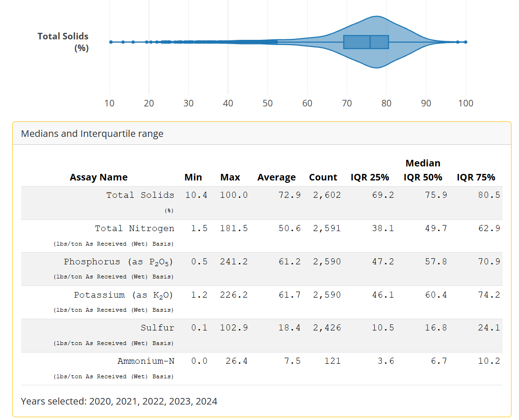Select the Total Nitrogen row name
The image size is (519, 420).
[134, 228]
